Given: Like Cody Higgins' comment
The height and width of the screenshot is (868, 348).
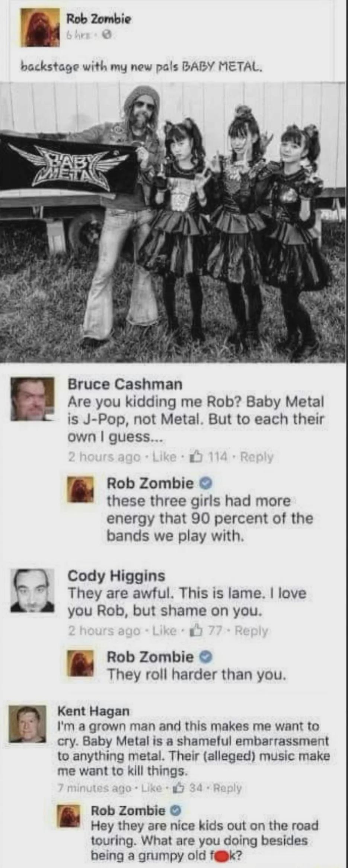Looking at the screenshot, I should click(x=164, y=630).
